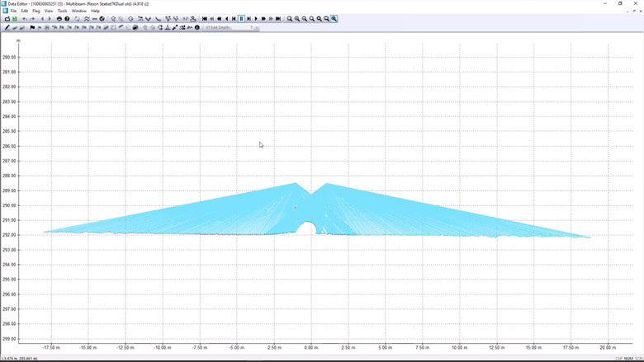The image size is (644, 362).
Task: Open the View menu
Action: tap(49, 11)
